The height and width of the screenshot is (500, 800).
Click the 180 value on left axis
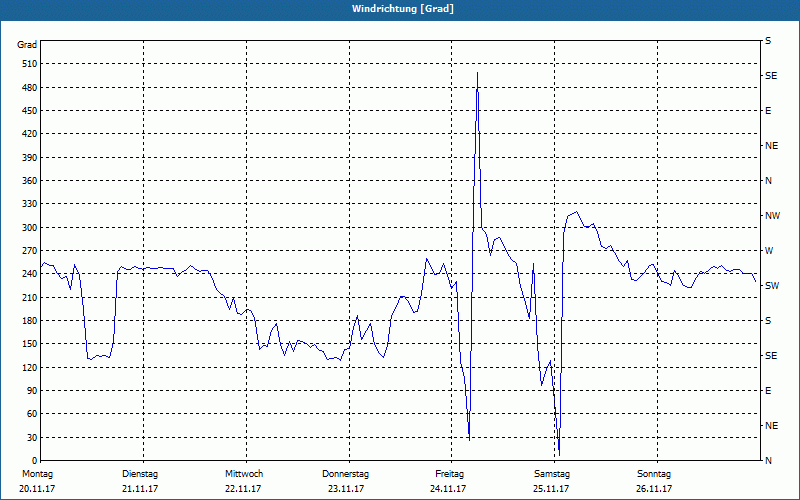point(30,321)
